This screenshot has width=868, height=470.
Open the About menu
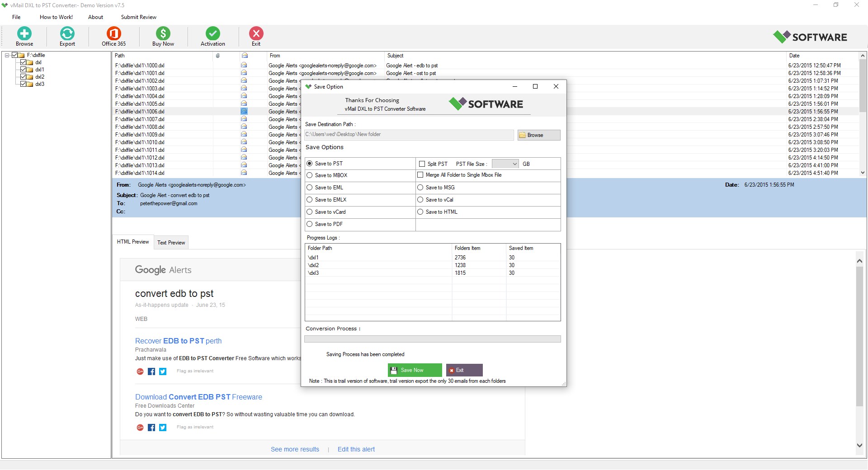coord(95,17)
